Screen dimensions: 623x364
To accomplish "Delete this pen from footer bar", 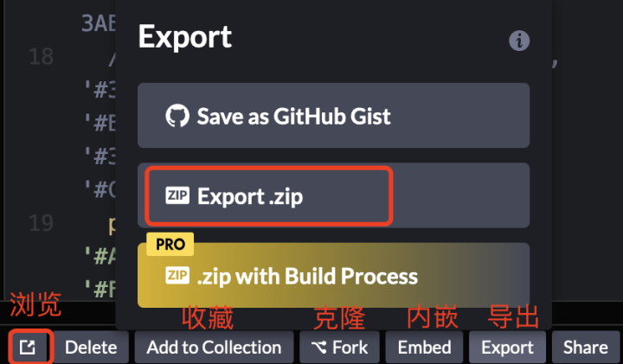I will coord(91,348).
